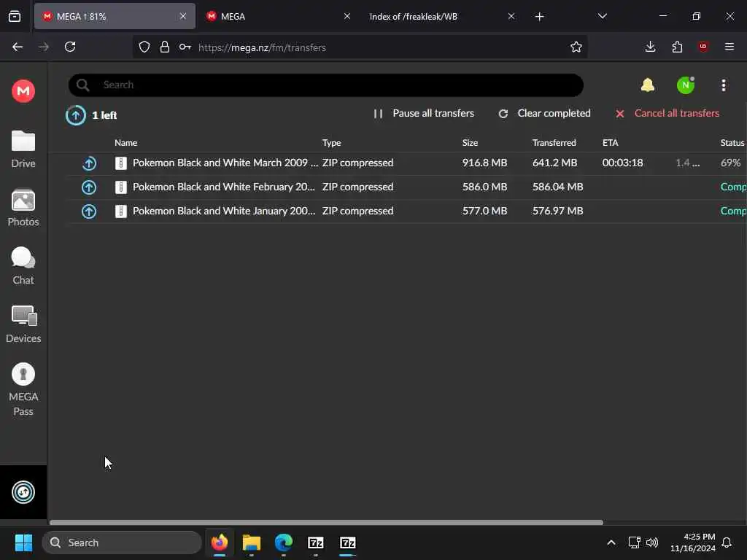Click the MEGA logo in the sidebar
Viewport: 747px width, 560px height.
23,90
